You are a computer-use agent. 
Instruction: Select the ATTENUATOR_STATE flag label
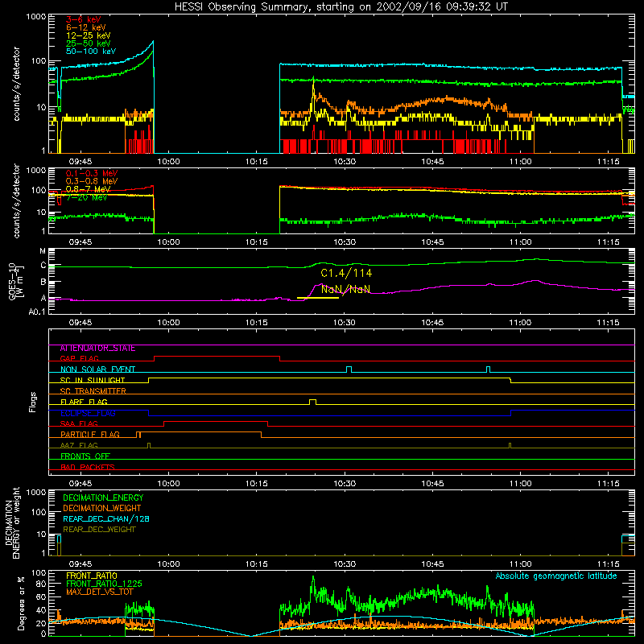click(97, 349)
